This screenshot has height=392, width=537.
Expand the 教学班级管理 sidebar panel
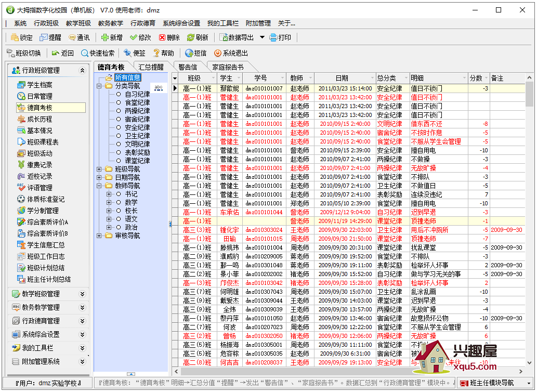point(82,294)
